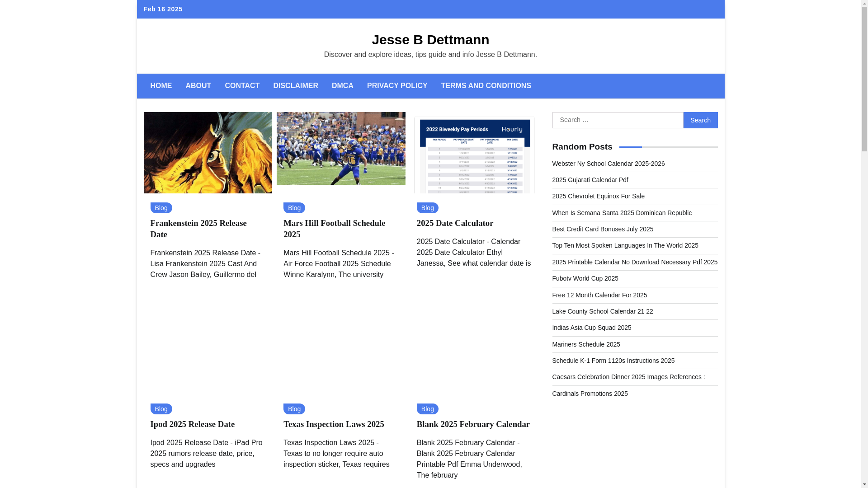The height and width of the screenshot is (488, 868).
Task: Open Best Credit Card Bonuses July 2025
Action: 603,229
